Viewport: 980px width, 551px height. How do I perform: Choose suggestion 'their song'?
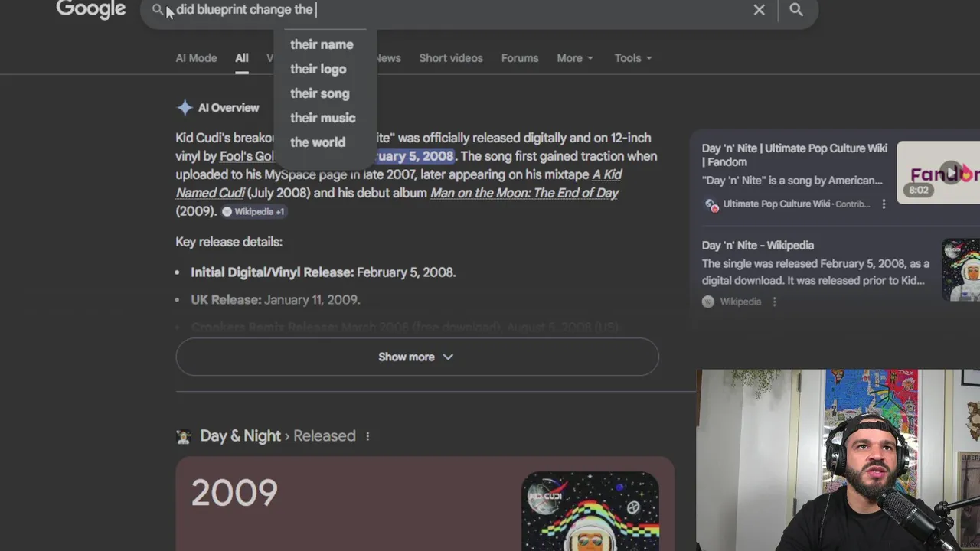[319, 93]
